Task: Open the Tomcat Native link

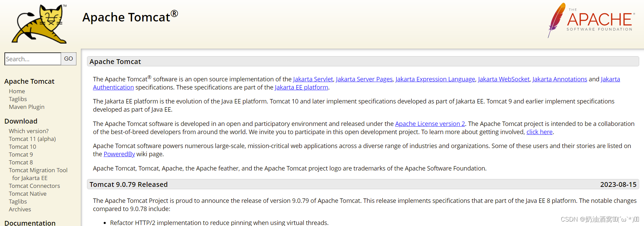Action: click(x=28, y=194)
